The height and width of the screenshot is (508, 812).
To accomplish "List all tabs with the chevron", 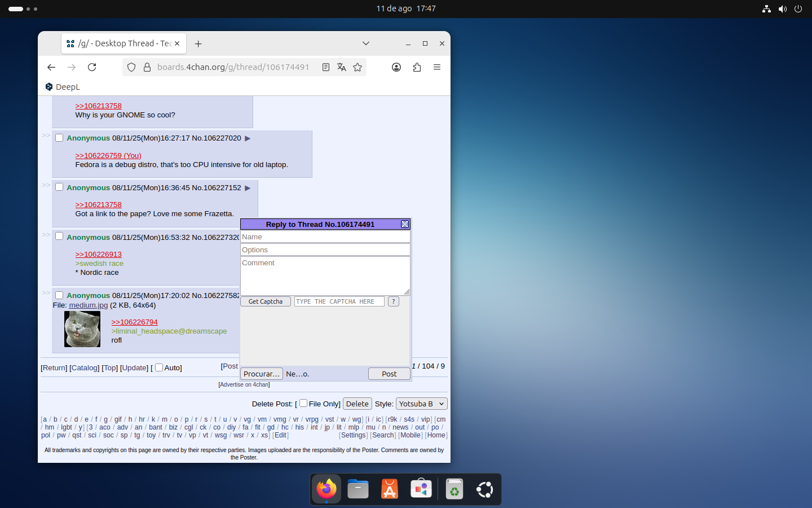I will 366,43.
